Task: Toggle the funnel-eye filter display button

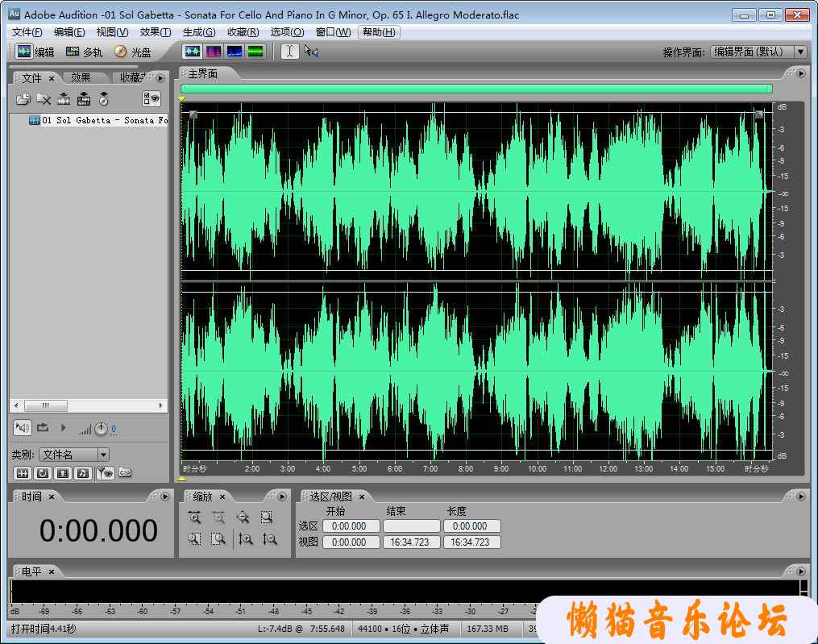Action: pyautogui.click(x=106, y=473)
